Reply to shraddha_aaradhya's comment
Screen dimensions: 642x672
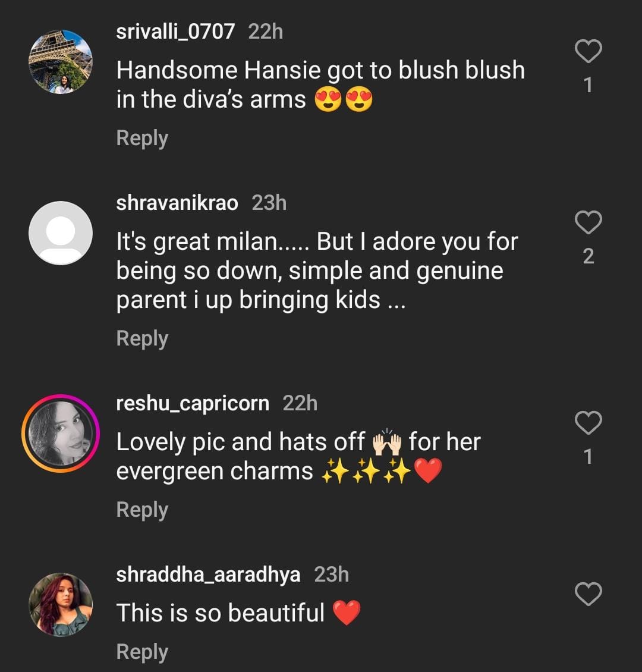(142, 652)
